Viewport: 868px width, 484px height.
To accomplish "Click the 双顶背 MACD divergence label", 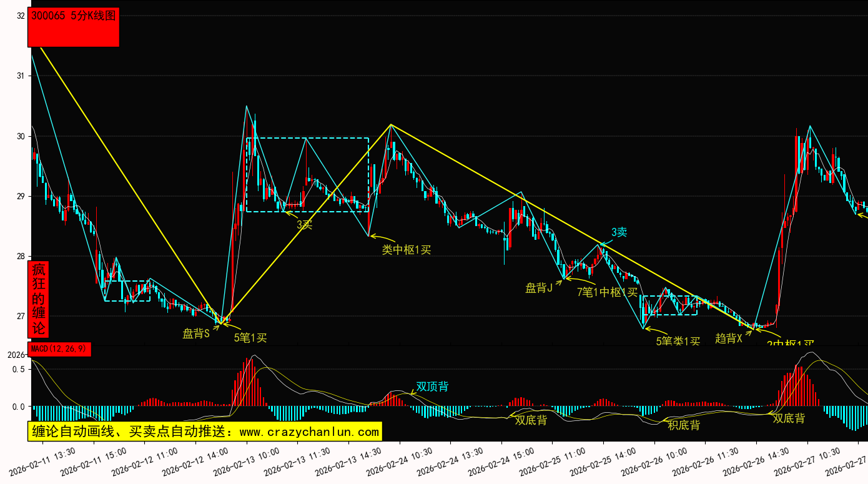I will coord(432,387).
